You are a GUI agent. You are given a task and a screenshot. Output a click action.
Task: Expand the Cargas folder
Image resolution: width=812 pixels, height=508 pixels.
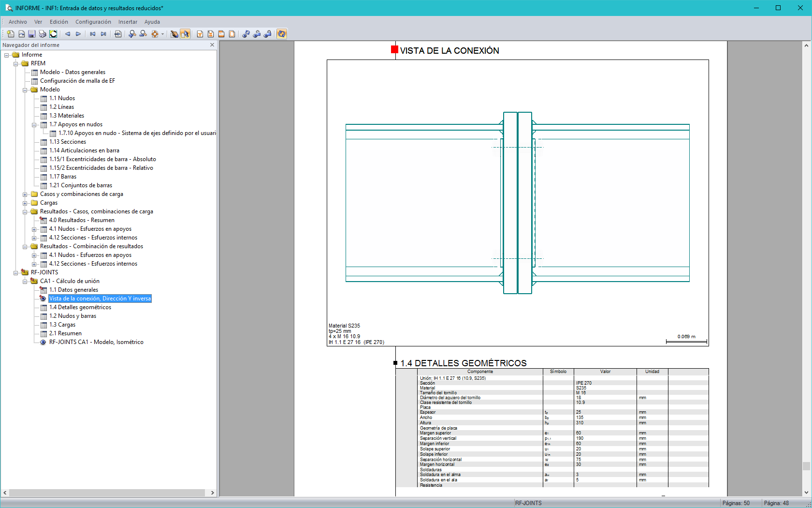click(x=25, y=203)
